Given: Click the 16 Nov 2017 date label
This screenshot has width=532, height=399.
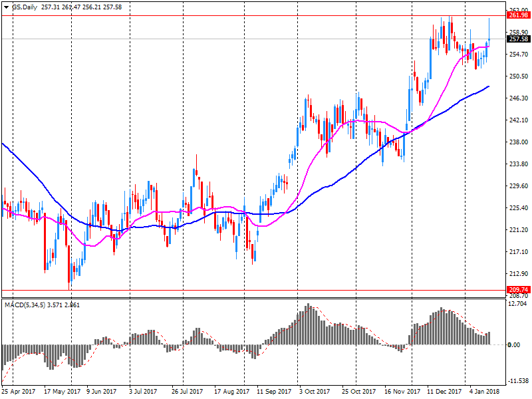Looking at the screenshot, I should pyautogui.click(x=402, y=392).
